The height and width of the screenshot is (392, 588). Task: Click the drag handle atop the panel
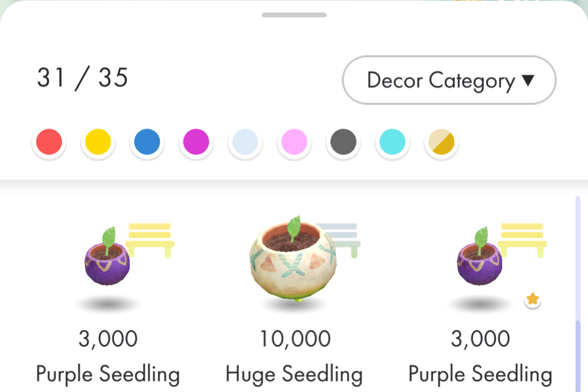(294, 15)
